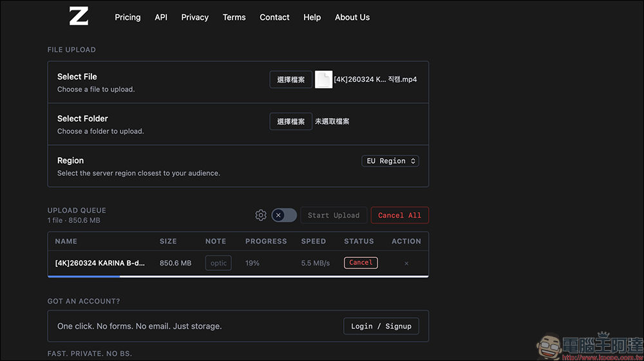Click the Select Folder choose-file button
This screenshot has height=361, width=644.
[291, 121]
